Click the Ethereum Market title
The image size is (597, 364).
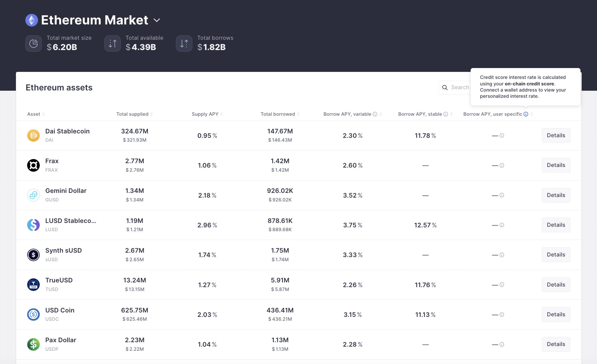(95, 20)
